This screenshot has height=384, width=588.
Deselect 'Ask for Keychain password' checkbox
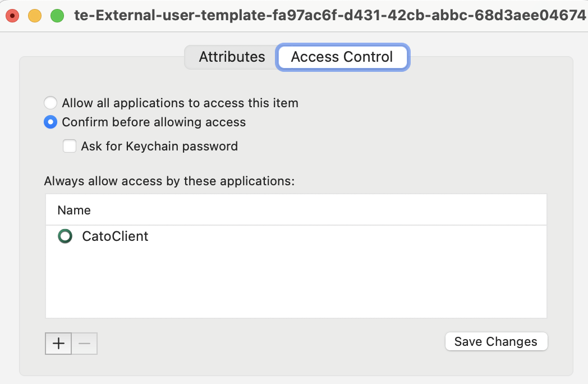point(70,146)
